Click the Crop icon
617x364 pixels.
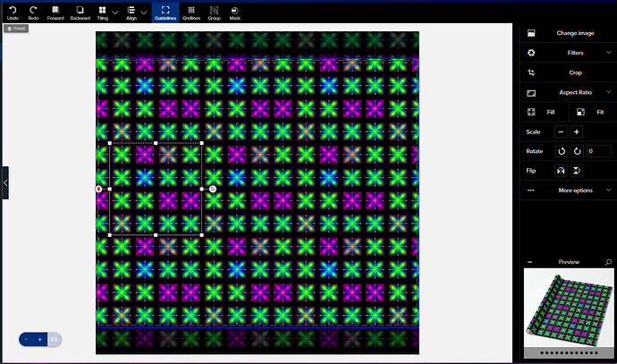[531, 72]
